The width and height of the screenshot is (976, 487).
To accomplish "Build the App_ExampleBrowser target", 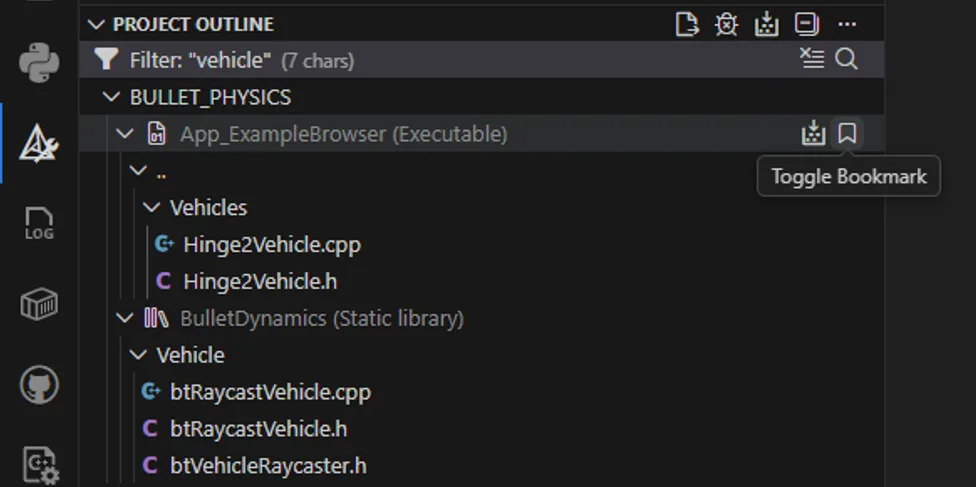I will [813, 133].
